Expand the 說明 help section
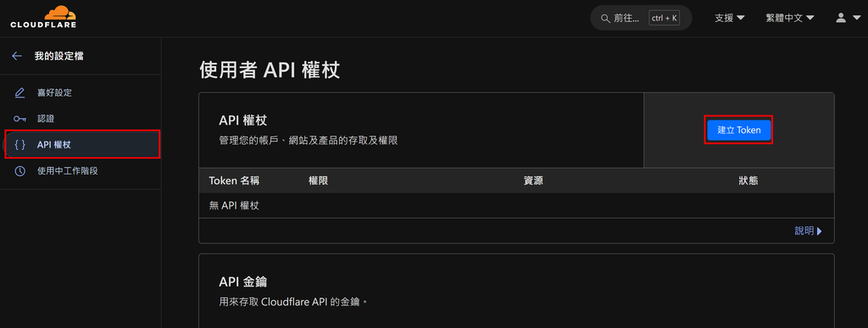 click(x=808, y=231)
